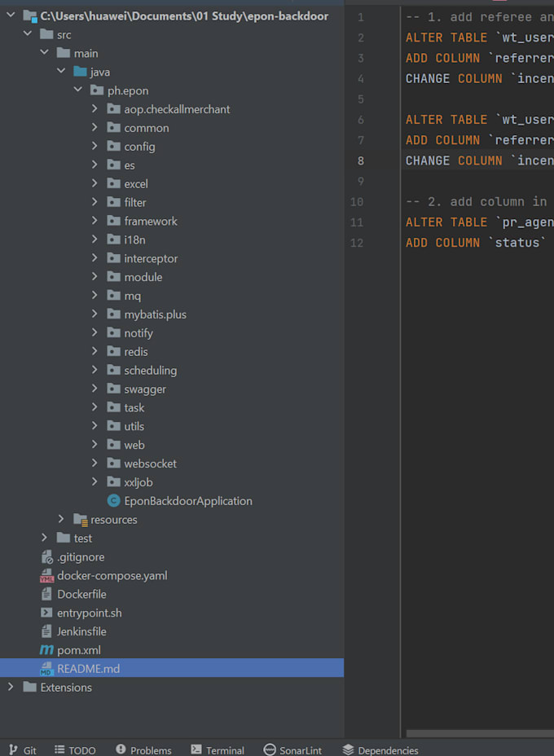Expand the aop.checkallmerchant package
554x756 pixels.
[x=95, y=108]
